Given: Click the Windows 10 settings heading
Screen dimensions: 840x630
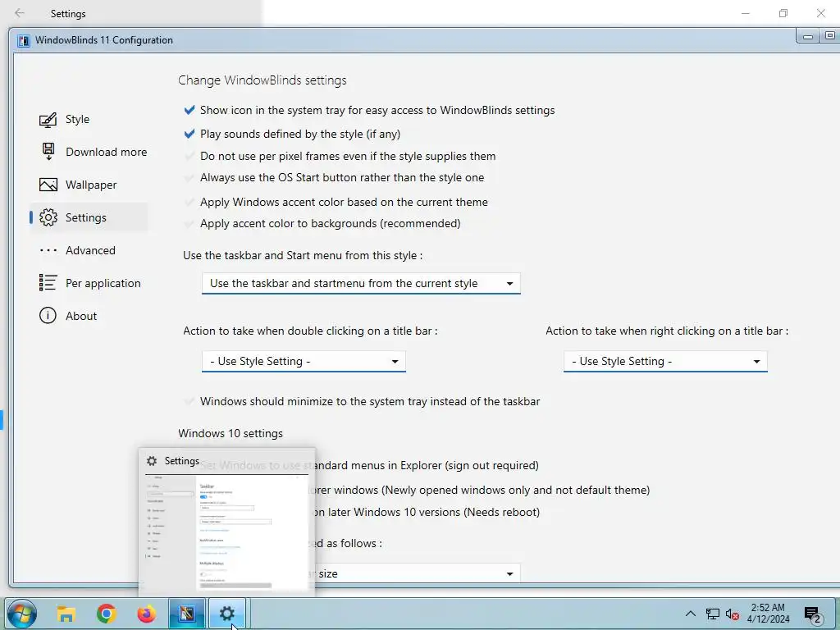Looking at the screenshot, I should (231, 433).
